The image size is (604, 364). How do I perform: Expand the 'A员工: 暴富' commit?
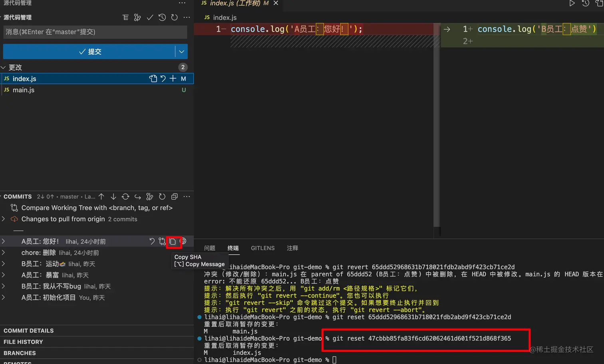[x=3, y=275]
